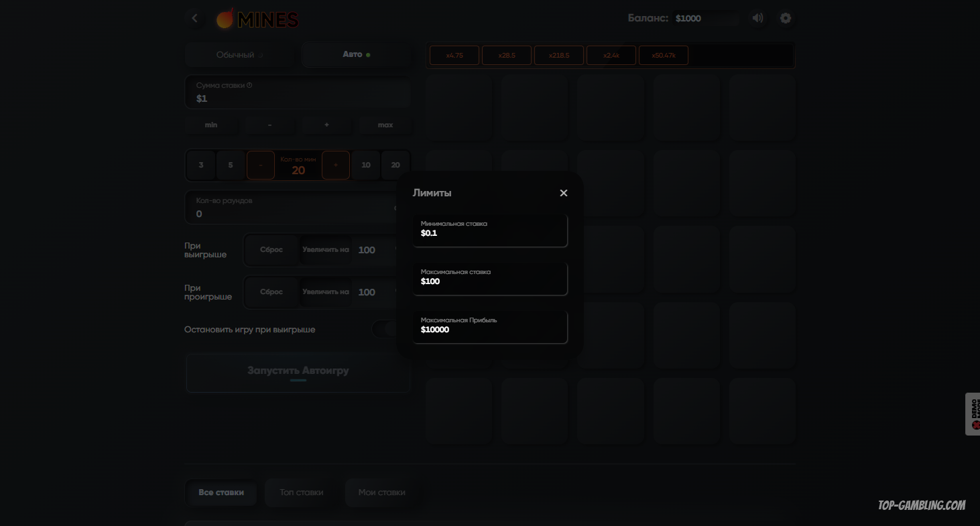Open settings via the gear icon
980x526 pixels.
(786, 18)
